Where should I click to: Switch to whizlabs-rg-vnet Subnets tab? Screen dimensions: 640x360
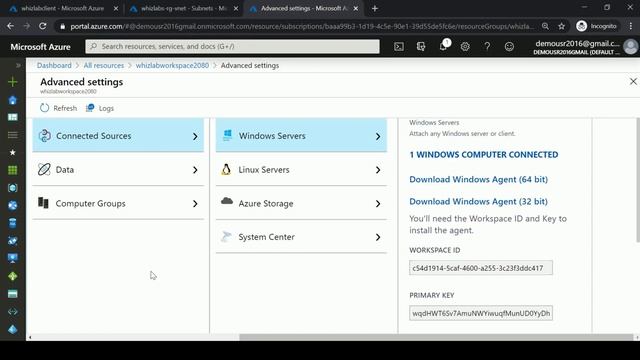pyautogui.click(x=183, y=8)
